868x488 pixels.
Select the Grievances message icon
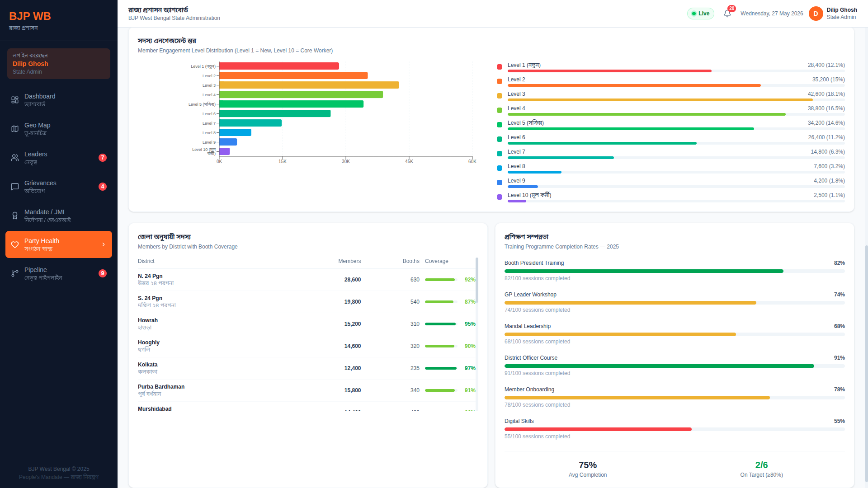[15, 187]
